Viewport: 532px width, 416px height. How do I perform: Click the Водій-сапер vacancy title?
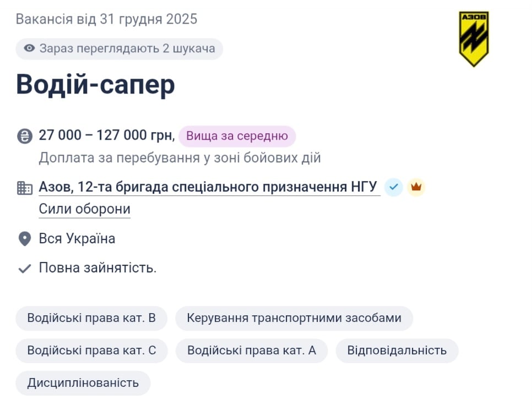pyautogui.click(x=95, y=84)
